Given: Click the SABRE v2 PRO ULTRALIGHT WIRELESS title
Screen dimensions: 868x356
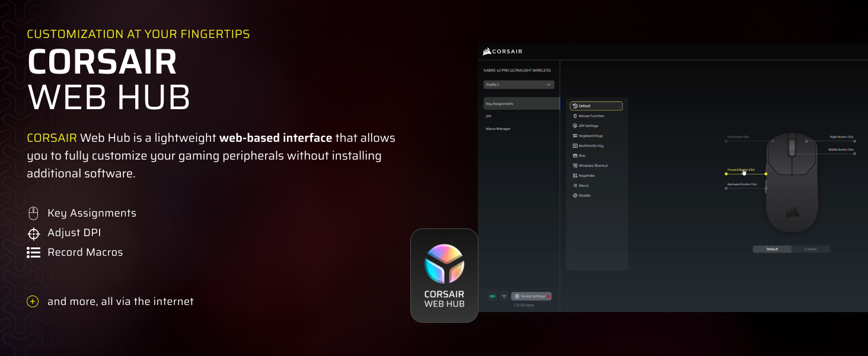Looking at the screenshot, I should pos(517,71).
